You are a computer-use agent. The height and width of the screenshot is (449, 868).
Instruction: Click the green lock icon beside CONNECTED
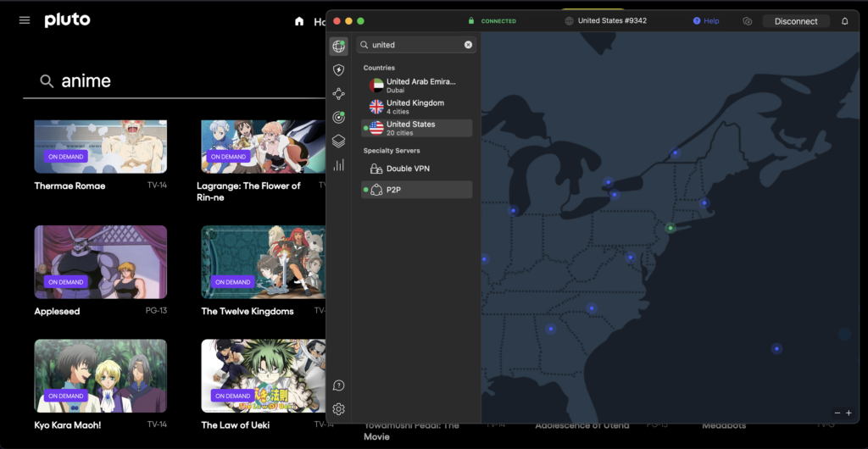tap(471, 20)
